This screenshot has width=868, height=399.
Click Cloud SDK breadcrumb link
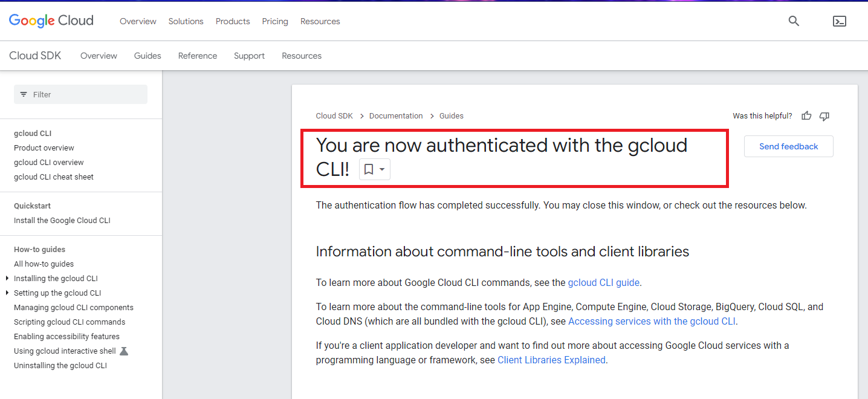click(334, 116)
